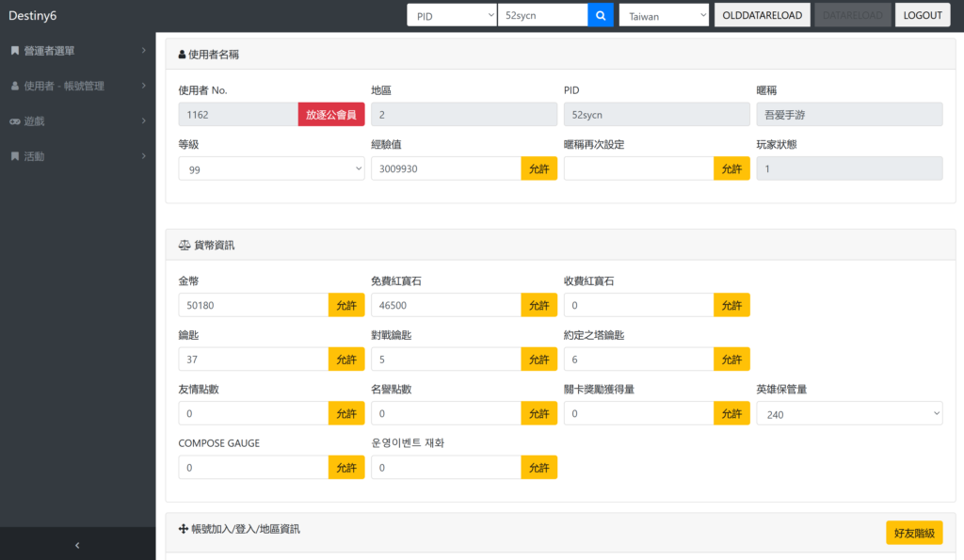Expand the 營運者選單 chevron arrow
The image size is (964, 560).
tap(143, 51)
